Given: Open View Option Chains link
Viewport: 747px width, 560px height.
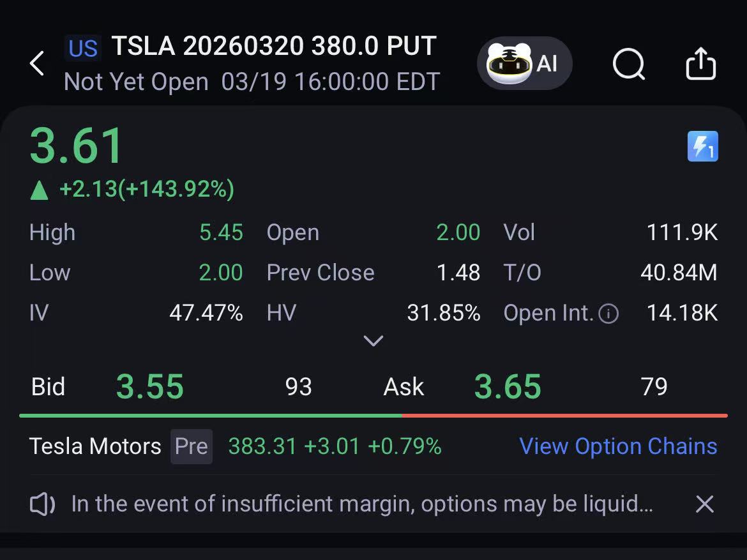Looking at the screenshot, I should tap(618, 446).
